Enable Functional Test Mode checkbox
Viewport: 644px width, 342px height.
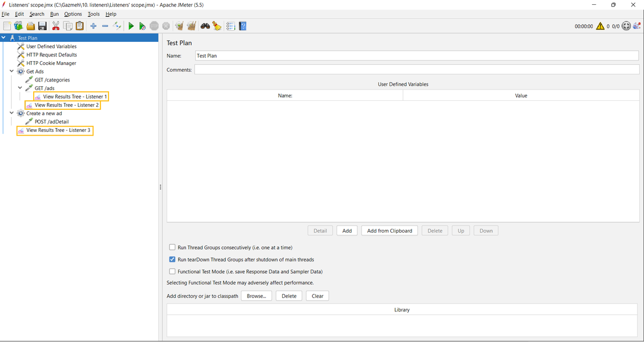point(172,272)
